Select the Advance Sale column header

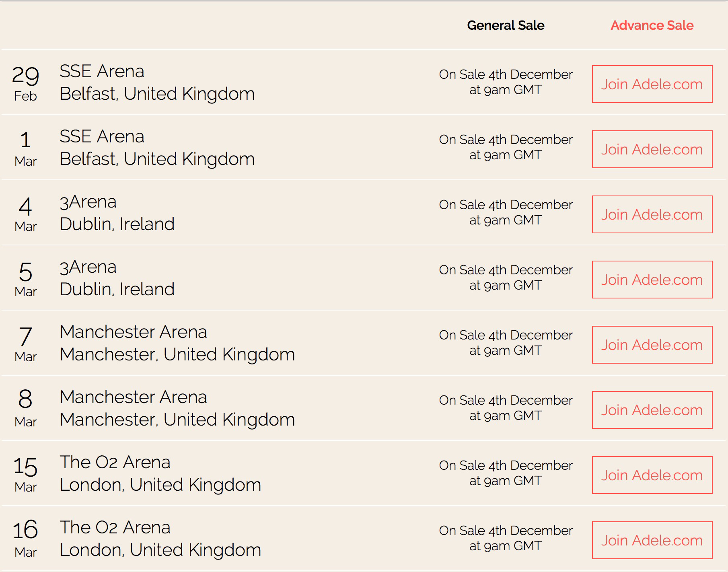[652, 25]
